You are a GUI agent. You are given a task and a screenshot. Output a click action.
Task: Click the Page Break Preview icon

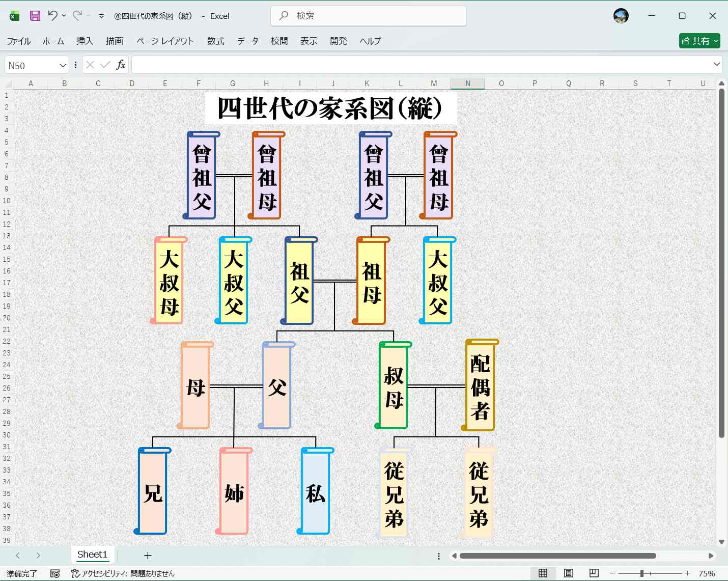593,572
